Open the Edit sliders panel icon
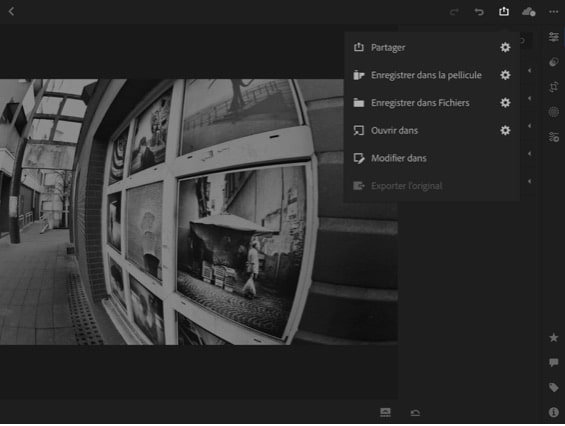 click(554, 36)
